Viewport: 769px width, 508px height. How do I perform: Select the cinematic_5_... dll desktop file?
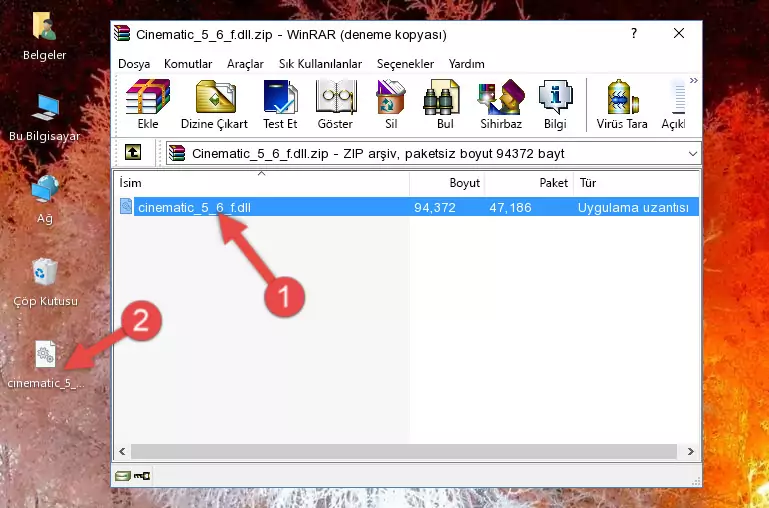coord(46,365)
